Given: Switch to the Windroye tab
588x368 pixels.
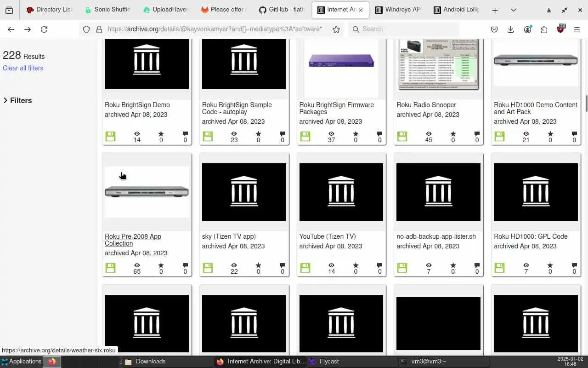Looking at the screenshot, I should click(x=398, y=10).
